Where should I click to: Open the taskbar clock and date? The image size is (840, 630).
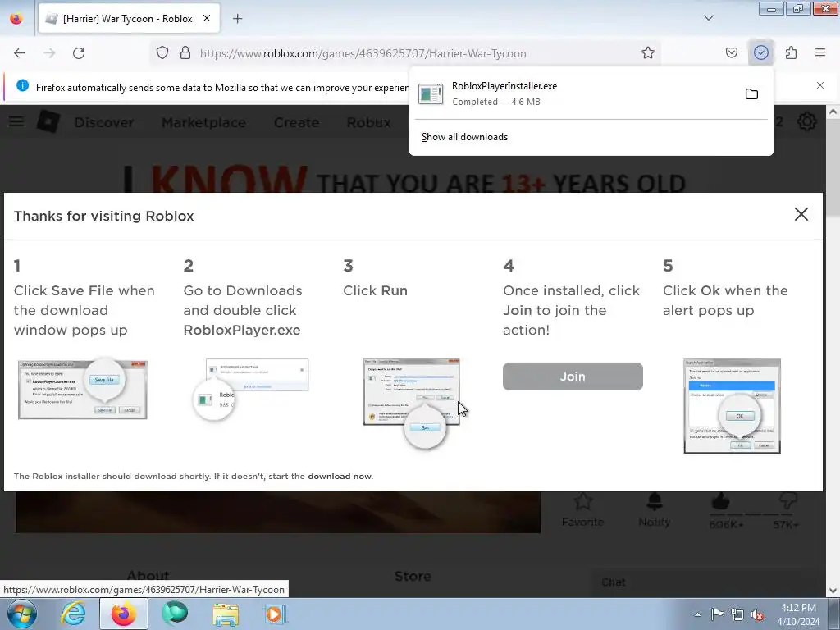pos(798,614)
